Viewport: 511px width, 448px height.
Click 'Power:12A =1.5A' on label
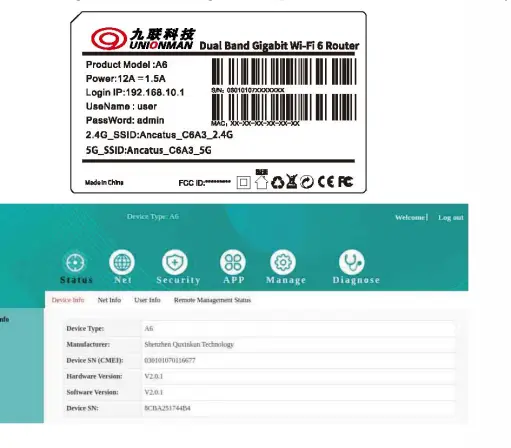126,79
